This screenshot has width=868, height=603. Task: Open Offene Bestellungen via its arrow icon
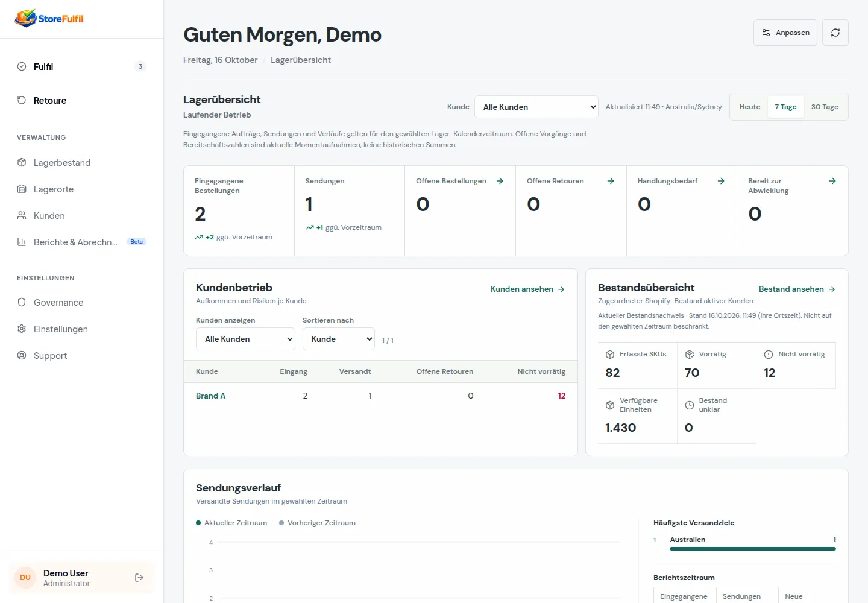pos(500,181)
